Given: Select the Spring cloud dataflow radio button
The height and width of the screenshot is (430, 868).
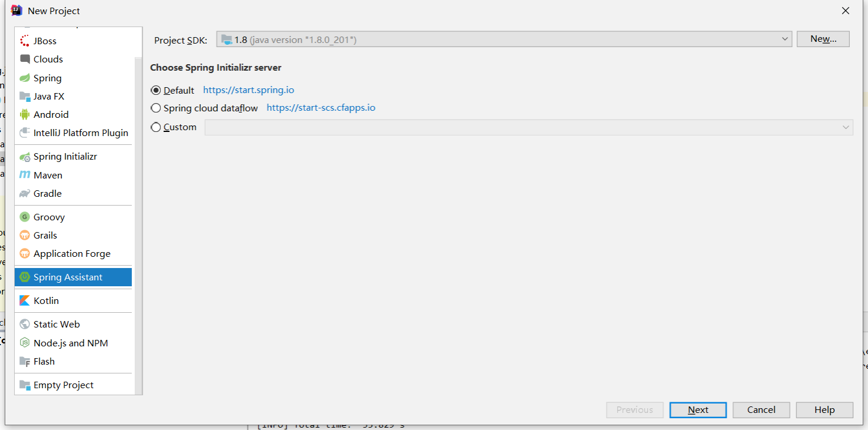Looking at the screenshot, I should point(156,108).
